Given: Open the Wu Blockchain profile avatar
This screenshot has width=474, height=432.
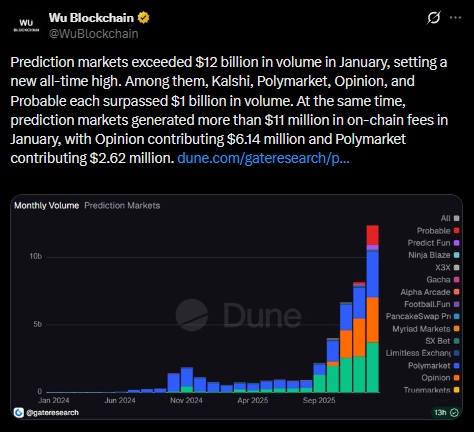Looking at the screenshot, I should [26, 25].
